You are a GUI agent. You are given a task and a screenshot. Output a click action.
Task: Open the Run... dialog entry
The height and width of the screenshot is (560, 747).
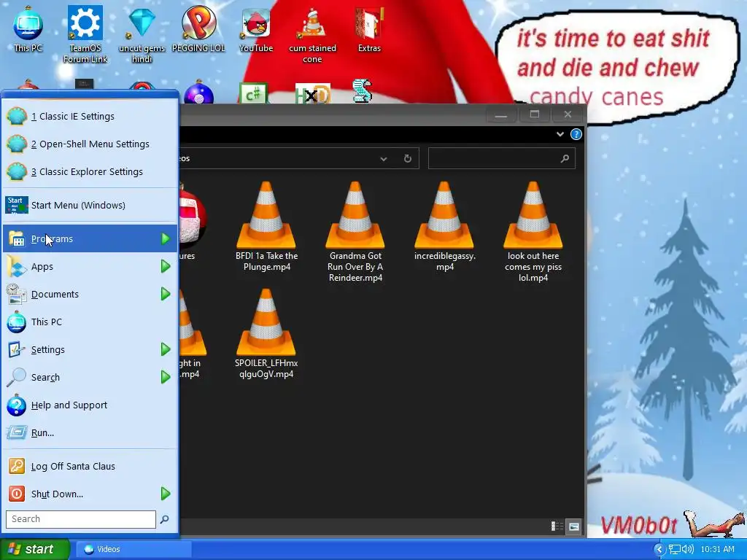90,433
